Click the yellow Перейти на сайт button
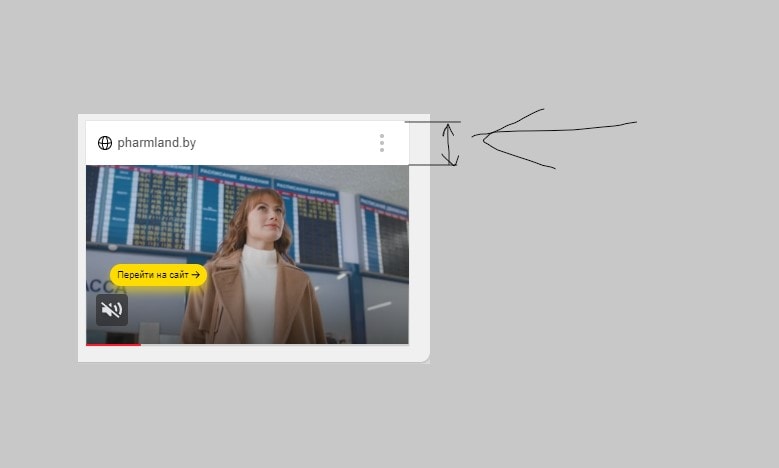Screen dimensions: 779x468 pyautogui.click(x=158, y=275)
